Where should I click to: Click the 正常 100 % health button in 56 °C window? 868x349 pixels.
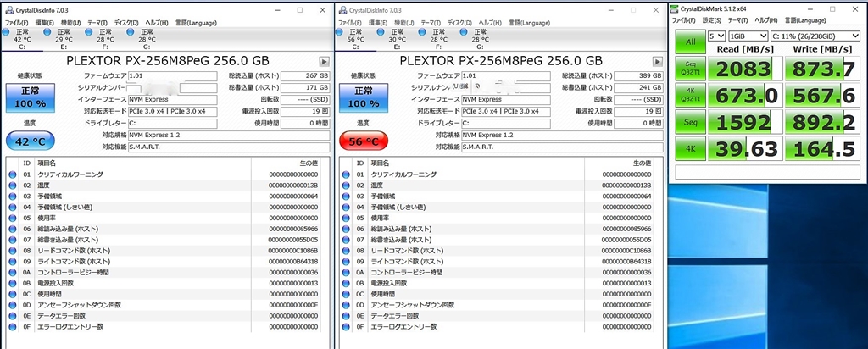pyautogui.click(x=363, y=98)
